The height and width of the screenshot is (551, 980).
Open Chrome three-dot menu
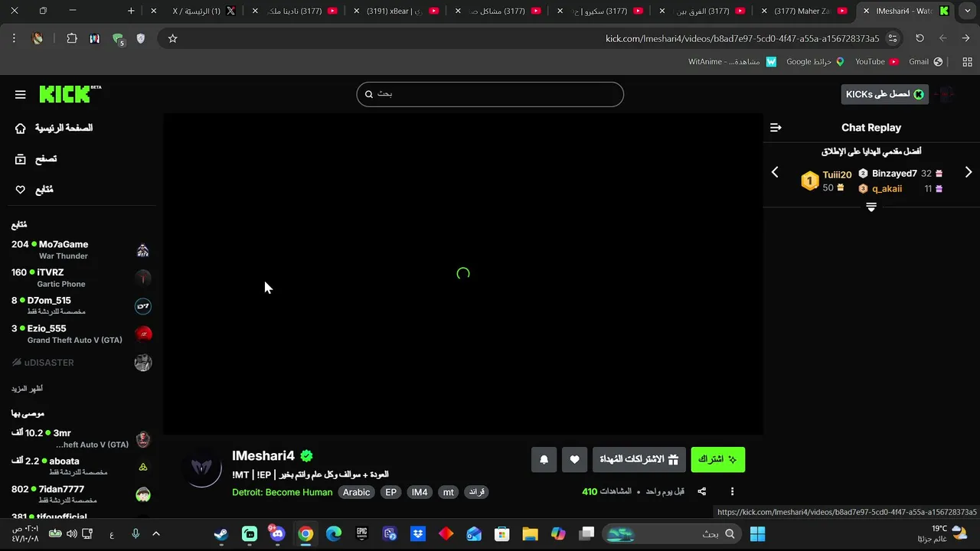tap(14, 38)
